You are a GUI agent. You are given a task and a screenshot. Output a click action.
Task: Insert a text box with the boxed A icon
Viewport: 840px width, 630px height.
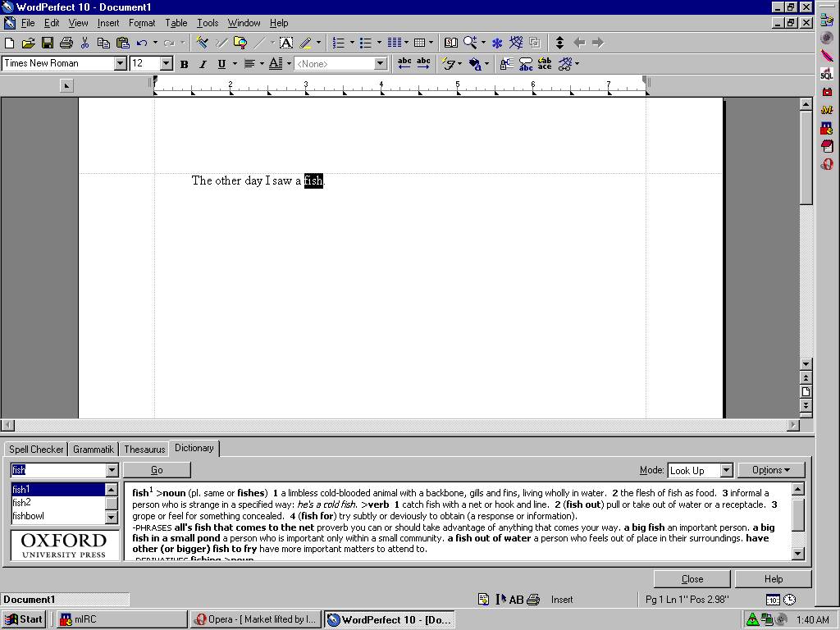[x=286, y=43]
